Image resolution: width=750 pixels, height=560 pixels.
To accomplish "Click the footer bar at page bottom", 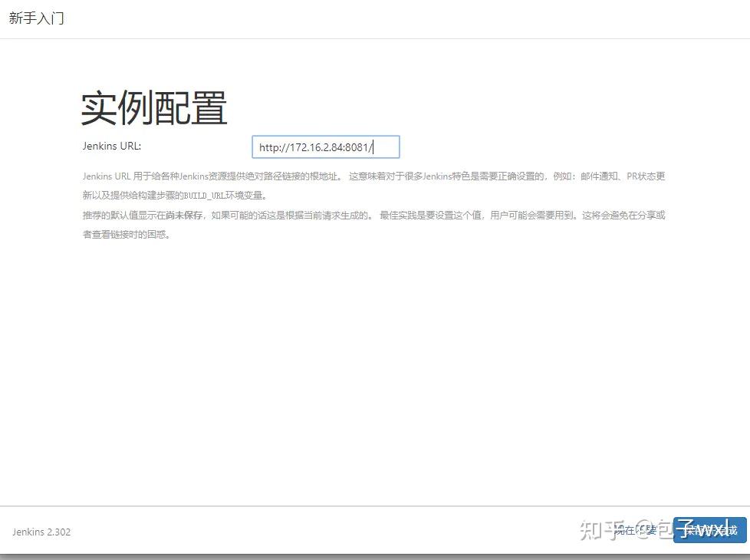I will [345, 532].
